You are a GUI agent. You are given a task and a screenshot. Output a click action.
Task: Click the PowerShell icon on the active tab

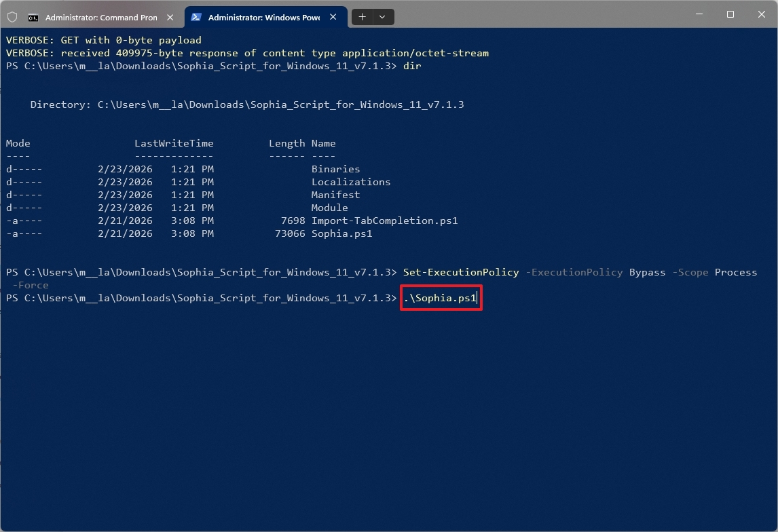(x=197, y=17)
